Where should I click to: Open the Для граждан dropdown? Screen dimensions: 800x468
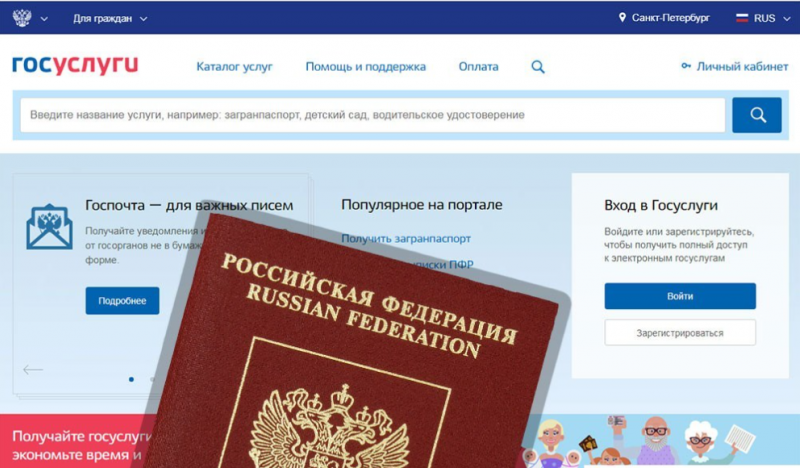(110, 18)
